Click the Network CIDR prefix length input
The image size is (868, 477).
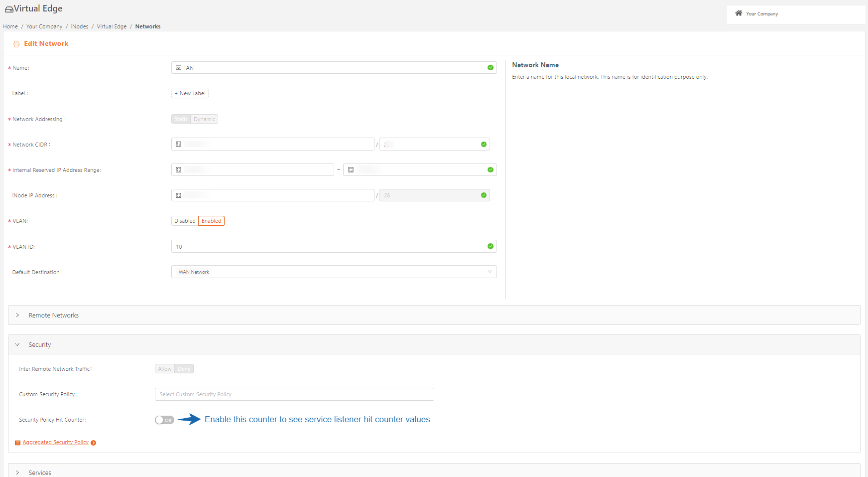[435, 144]
